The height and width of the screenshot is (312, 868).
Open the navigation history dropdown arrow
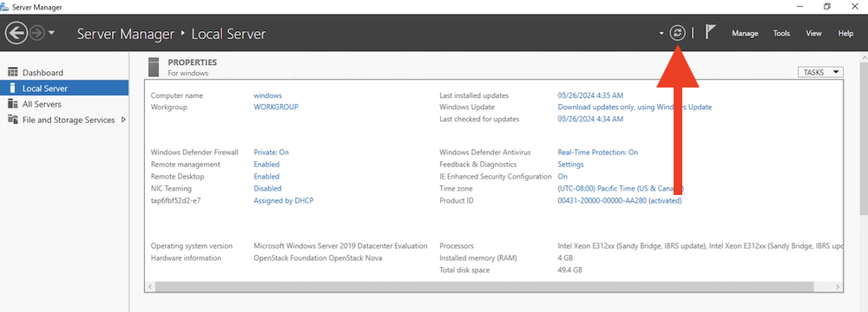51,33
